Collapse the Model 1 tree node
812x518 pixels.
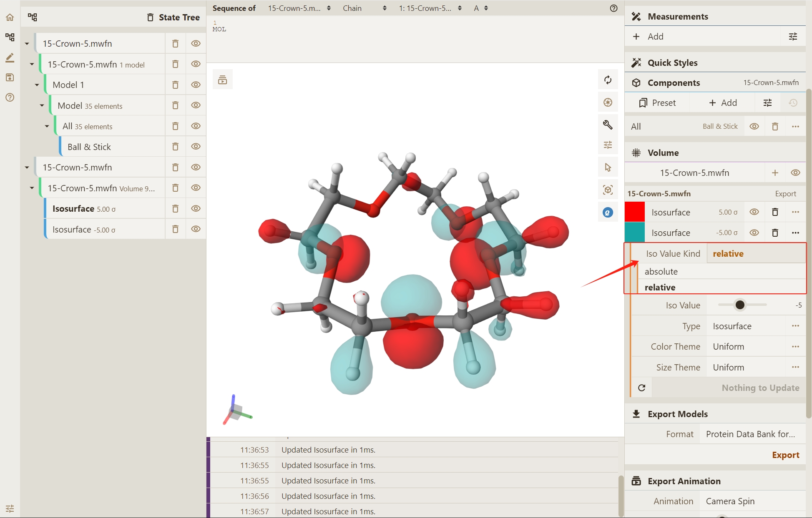coord(37,85)
